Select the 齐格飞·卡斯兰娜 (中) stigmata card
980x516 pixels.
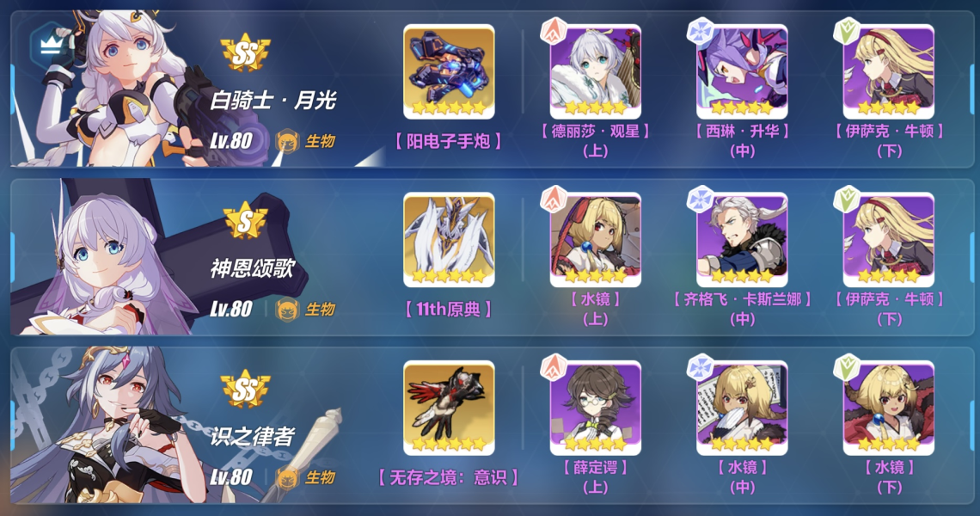click(x=742, y=240)
